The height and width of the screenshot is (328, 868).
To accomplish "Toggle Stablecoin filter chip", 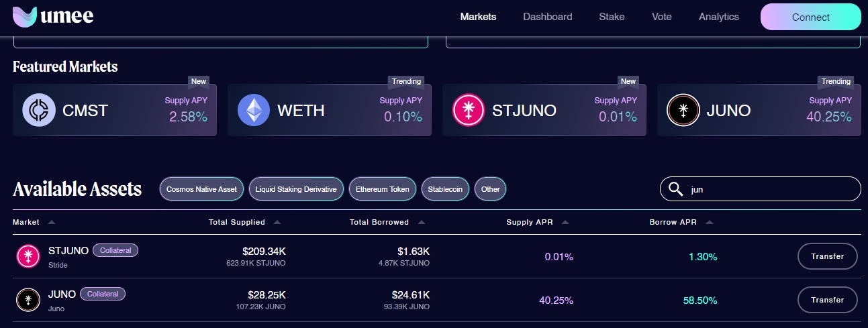I will (x=446, y=189).
